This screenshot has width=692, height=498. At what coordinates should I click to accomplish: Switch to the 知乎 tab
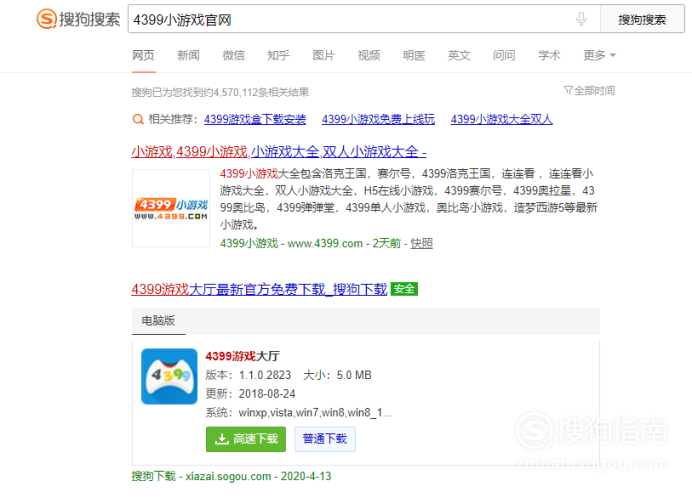tap(278, 55)
